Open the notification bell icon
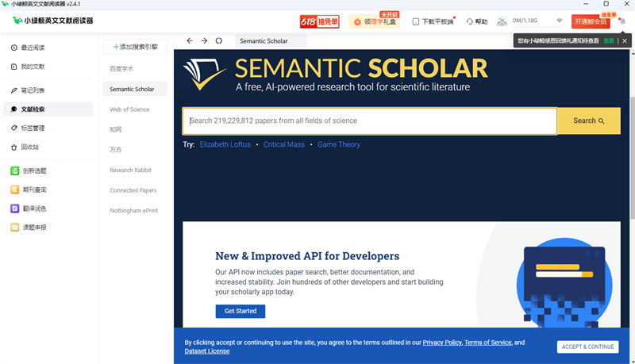The image size is (635, 364). tap(622, 21)
